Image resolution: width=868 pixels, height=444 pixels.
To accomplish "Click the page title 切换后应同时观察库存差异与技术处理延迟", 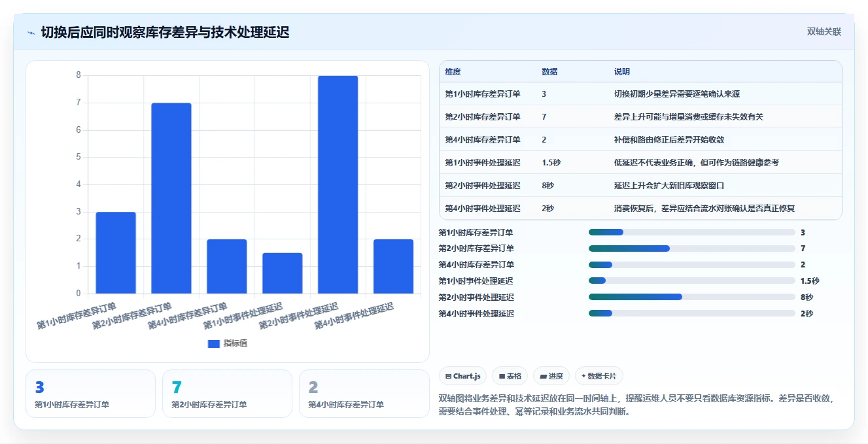I will pos(165,33).
